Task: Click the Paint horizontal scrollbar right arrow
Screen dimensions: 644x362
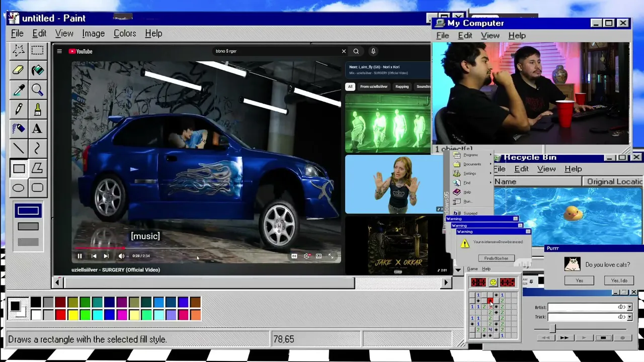Action: tap(446, 283)
